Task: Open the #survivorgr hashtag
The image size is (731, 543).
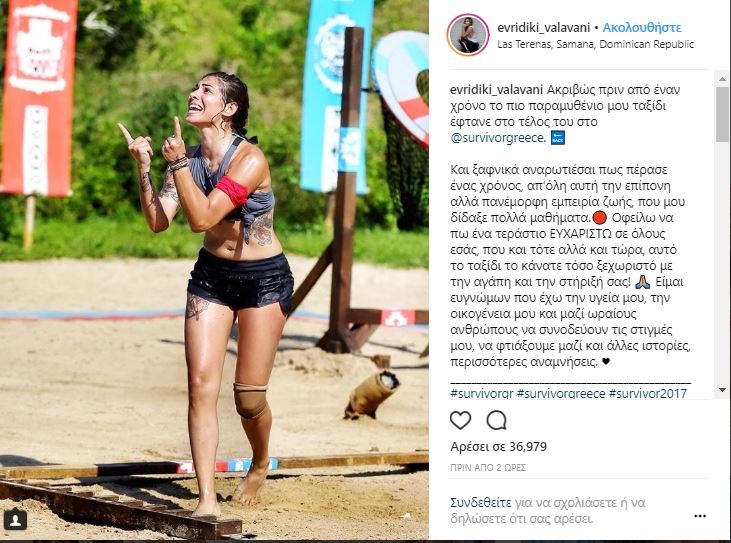Action: (x=482, y=393)
